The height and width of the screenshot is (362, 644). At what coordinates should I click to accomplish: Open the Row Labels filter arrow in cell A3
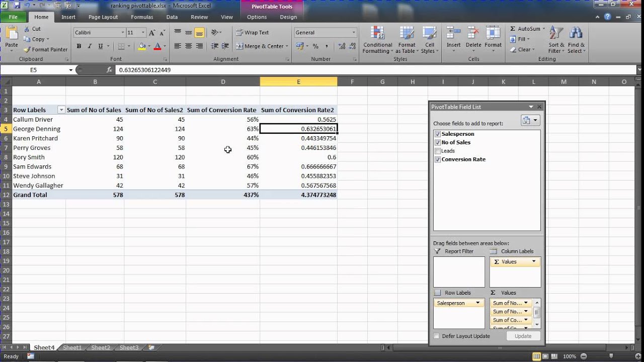pyautogui.click(x=61, y=110)
